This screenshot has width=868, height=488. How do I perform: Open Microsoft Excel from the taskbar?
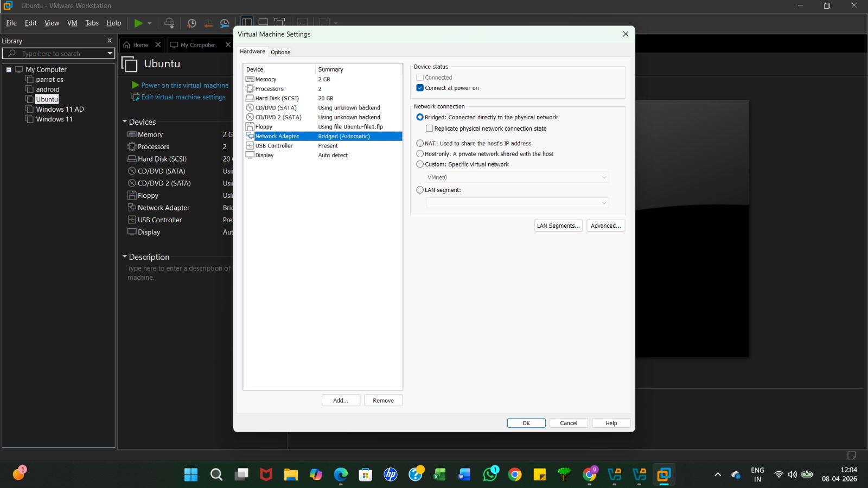click(x=439, y=475)
